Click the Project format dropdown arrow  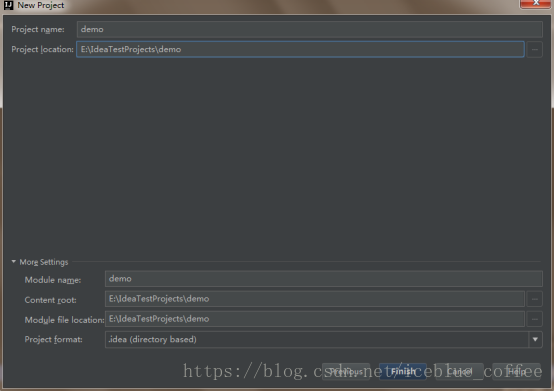pyautogui.click(x=535, y=339)
